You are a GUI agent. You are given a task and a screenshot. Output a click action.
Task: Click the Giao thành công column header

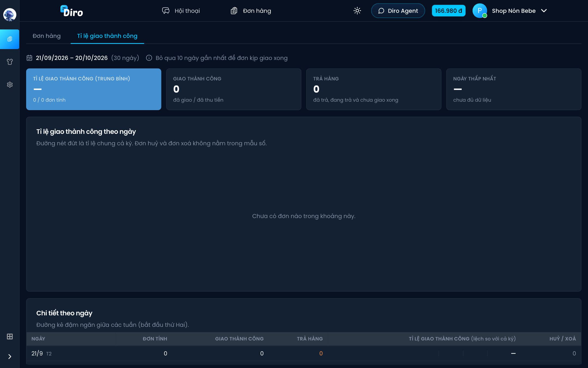click(x=239, y=339)
